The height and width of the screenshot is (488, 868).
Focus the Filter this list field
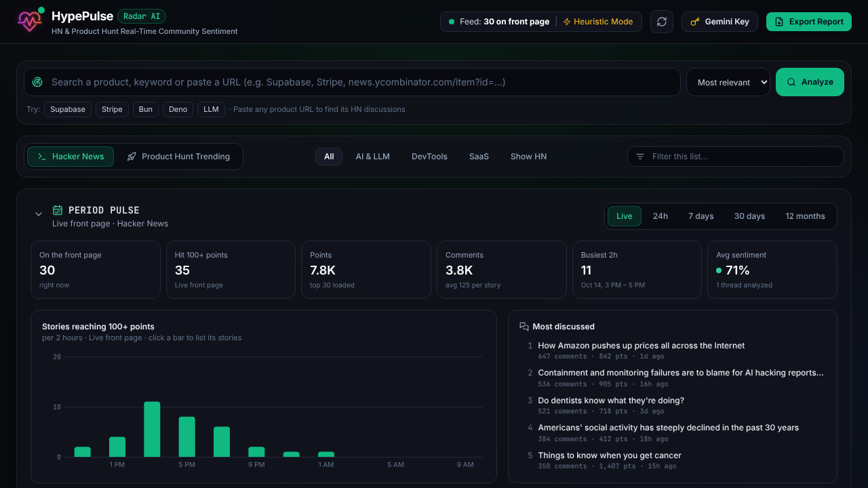(x=736, y=157)
